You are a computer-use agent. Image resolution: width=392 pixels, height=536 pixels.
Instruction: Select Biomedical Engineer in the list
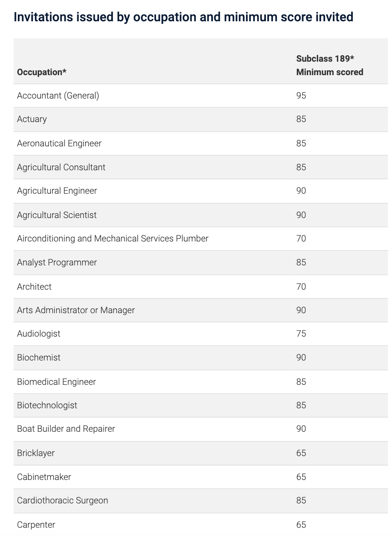[56, 382]
